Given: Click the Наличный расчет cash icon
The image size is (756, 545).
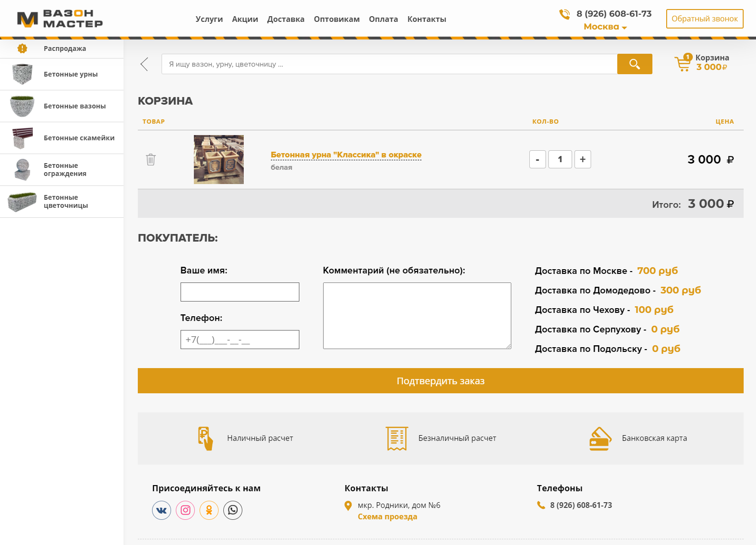Looking at the screenshot, I should coord(205,438).
